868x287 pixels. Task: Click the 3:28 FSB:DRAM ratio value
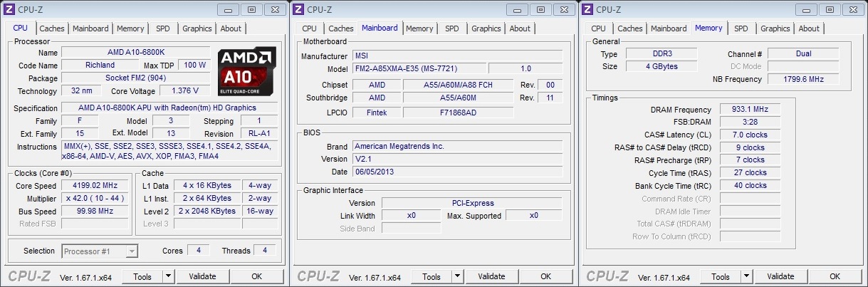(750, 122)
